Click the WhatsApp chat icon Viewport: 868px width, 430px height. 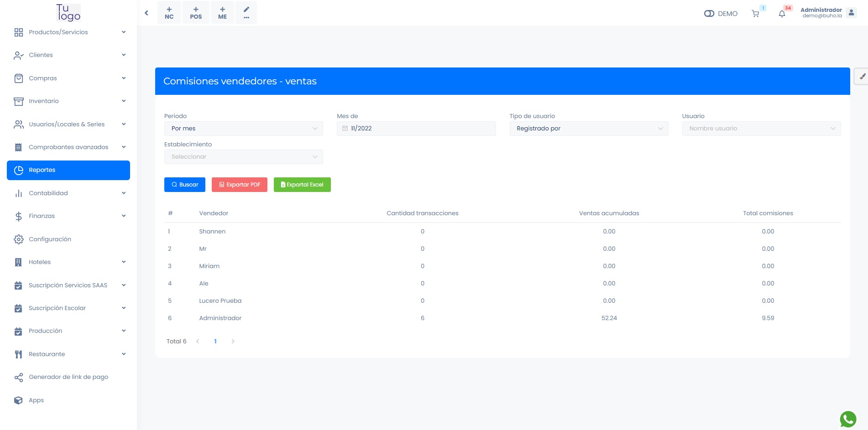click(x=848, y=419)
